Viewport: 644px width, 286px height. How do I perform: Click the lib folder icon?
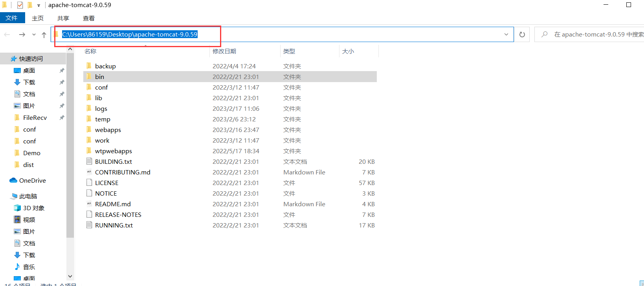pyautogui.click(x=89, y=98)
